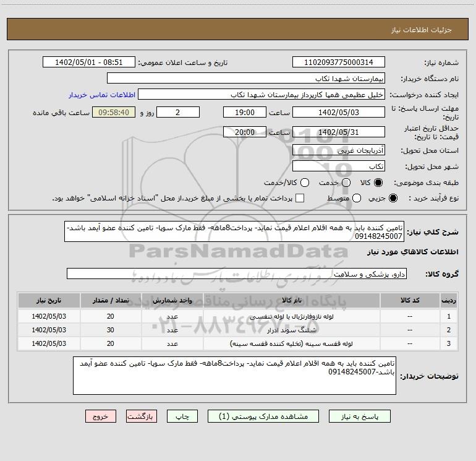Toggle the Islamic treasury payment checkbox

300,198
